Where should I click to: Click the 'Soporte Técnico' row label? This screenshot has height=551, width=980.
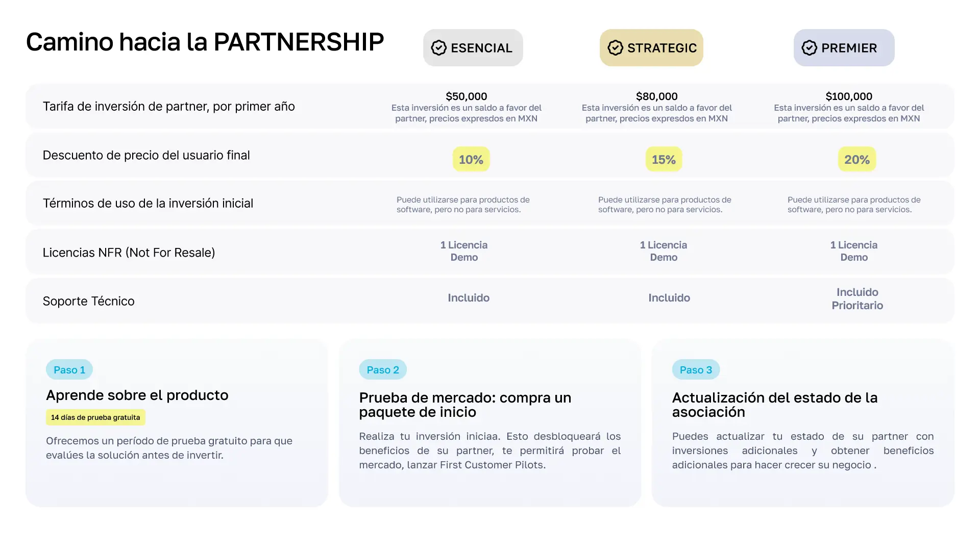(88, 301)
